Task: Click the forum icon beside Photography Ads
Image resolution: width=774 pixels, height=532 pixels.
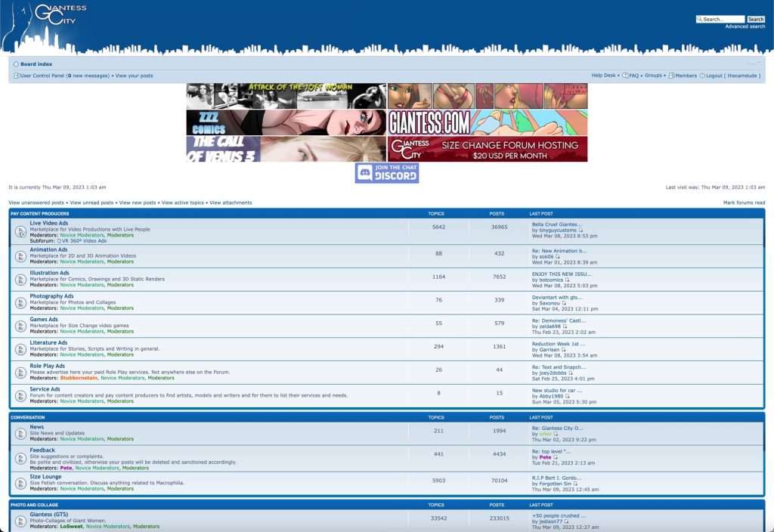Action: point(20,302)
